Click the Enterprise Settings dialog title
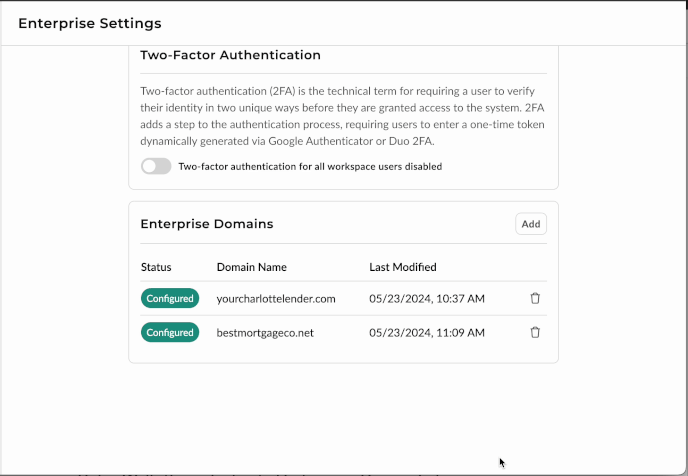The height and width of the screenshot is (476, 688). coord(90,23)
